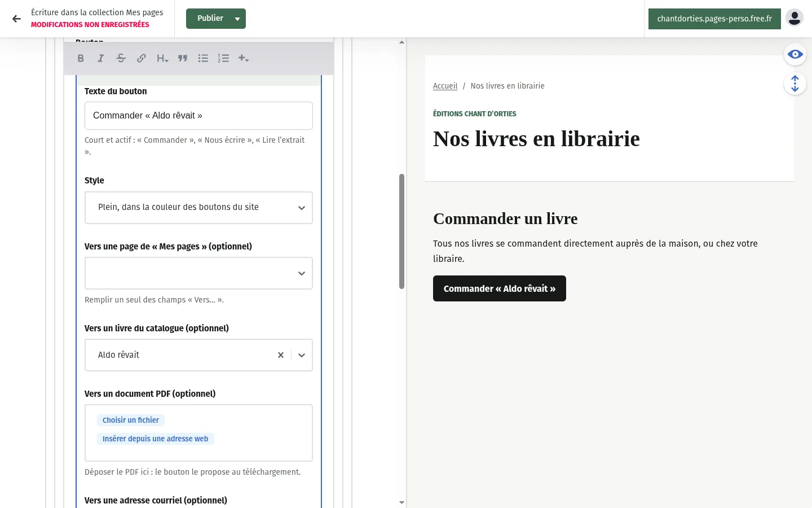Expand the catalogue book dropdown chevron

click(x=302, y=355)
